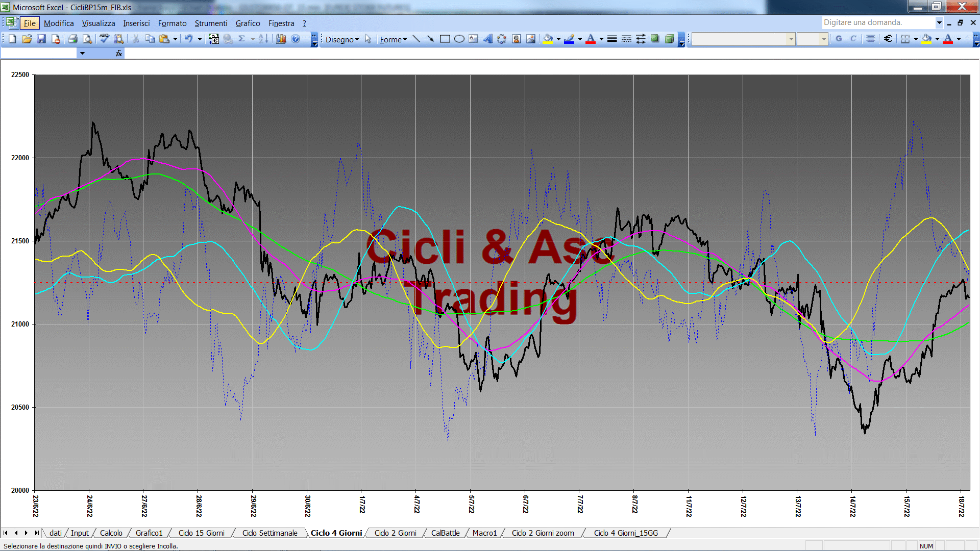Open the font size combo box

pyautogui.click(x=812, y=39)
